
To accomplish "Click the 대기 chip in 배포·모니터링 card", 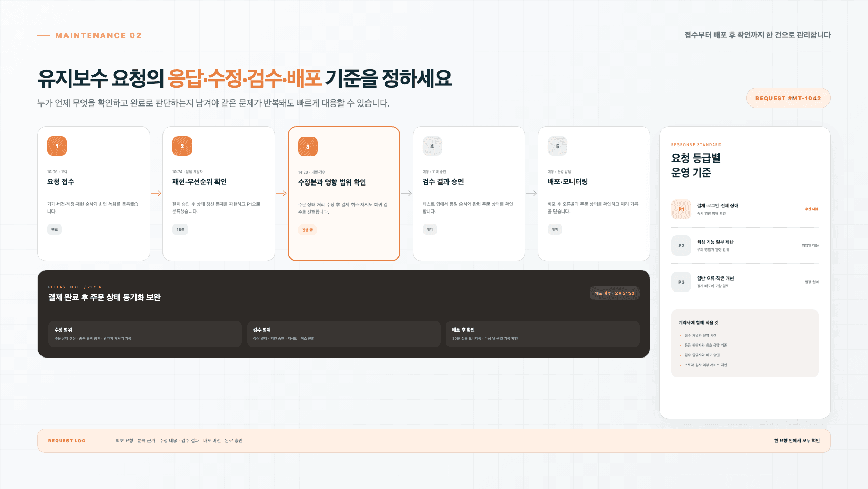I will (555, 229).
